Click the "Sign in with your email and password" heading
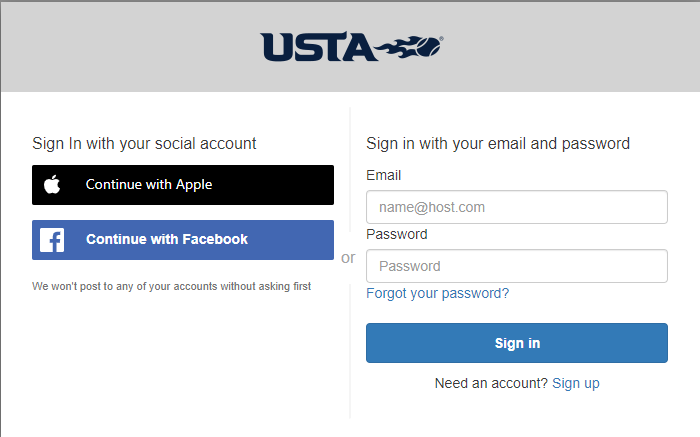This screenshot has width=700, height=437. point(498,144)
